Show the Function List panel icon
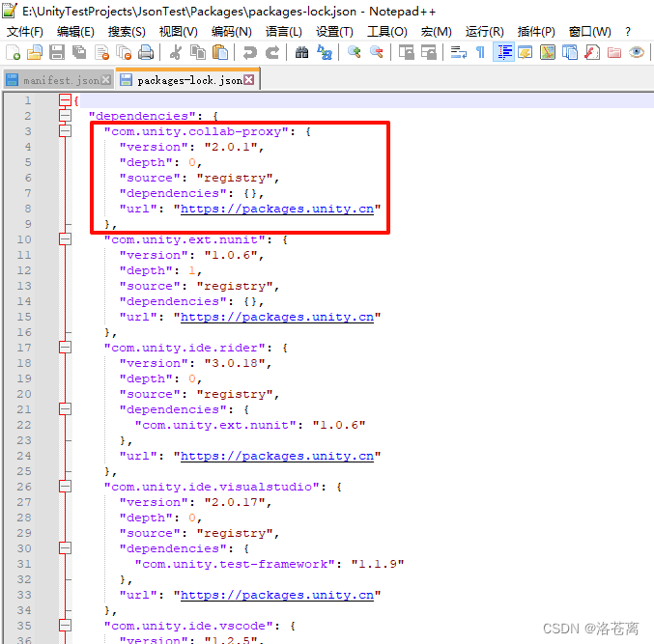 coord(592,52)
